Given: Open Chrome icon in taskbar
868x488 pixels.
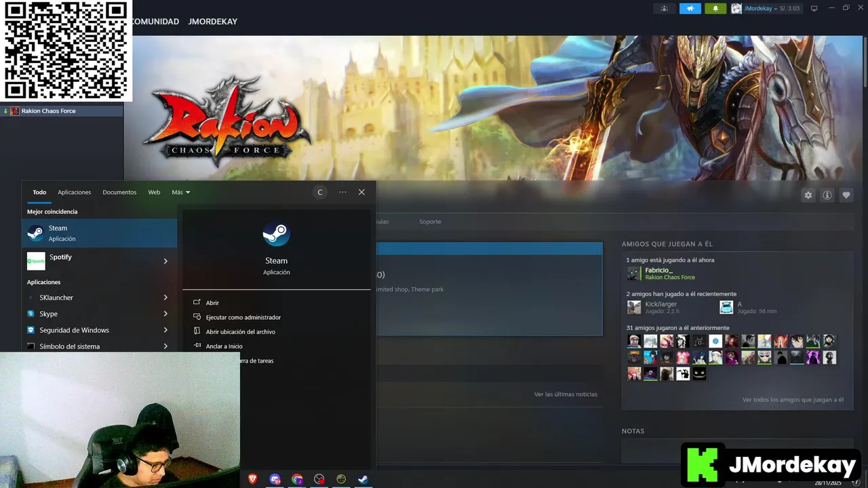Looking at the screenshot, I should click(x=297, y=479).
